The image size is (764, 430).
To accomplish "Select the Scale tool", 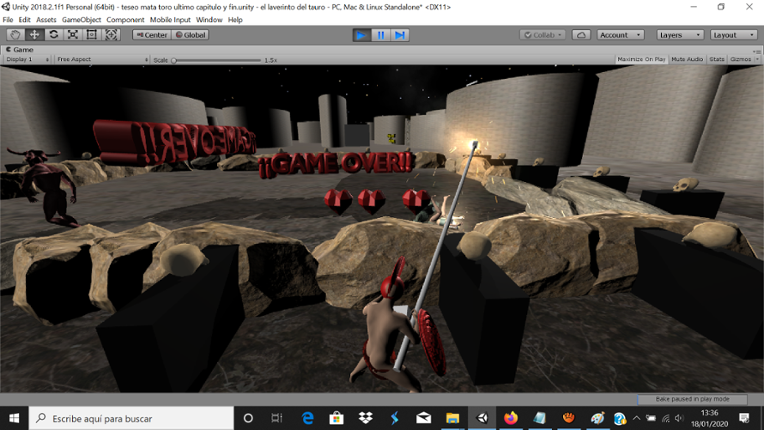I will point(73,35).
